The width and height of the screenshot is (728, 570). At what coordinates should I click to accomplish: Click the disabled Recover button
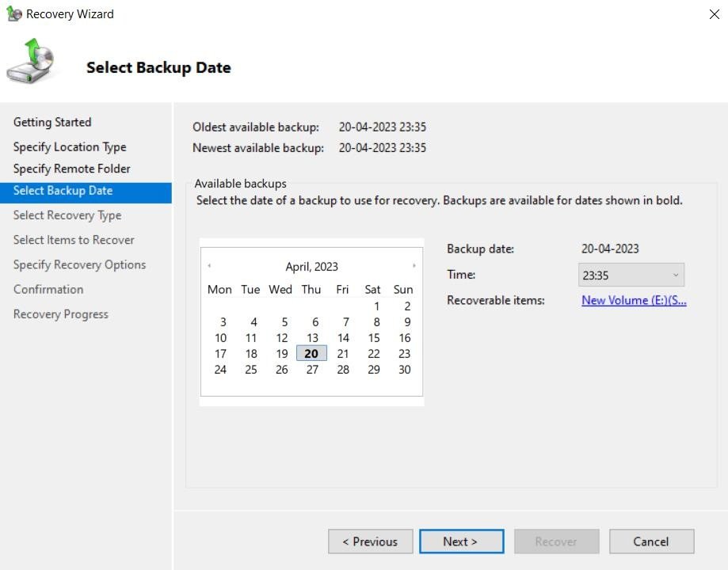click(x=556, y=541)
